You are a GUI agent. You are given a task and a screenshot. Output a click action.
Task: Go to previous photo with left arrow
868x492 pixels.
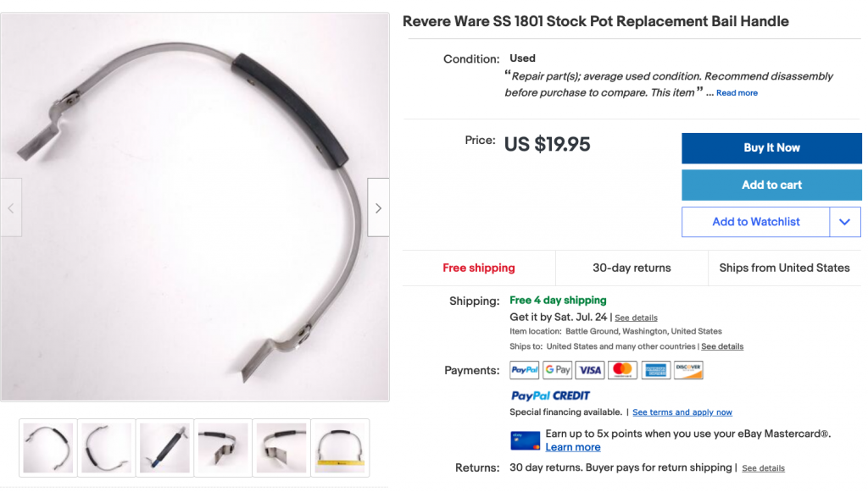point(11,207)
